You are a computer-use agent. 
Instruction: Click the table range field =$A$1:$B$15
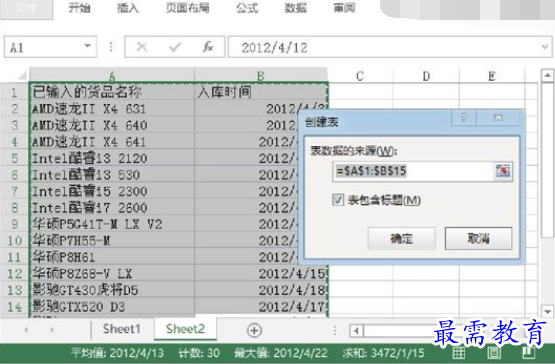413,171
